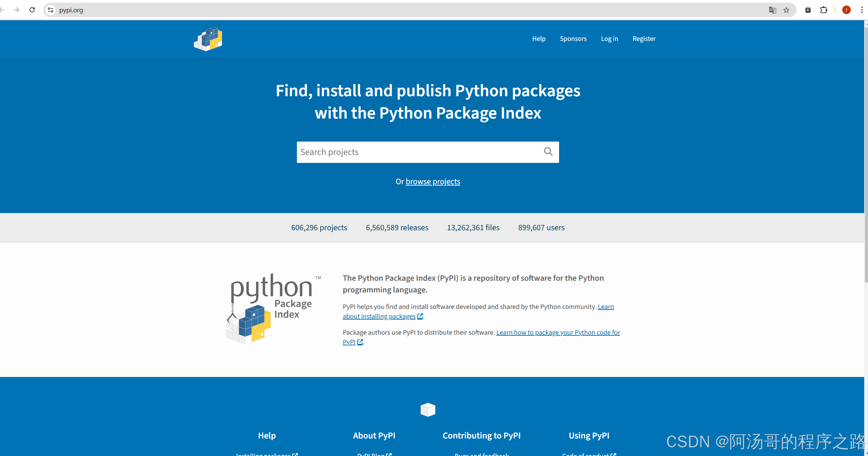
Task: Open the Sponsors page
Action: coord(573,38)
